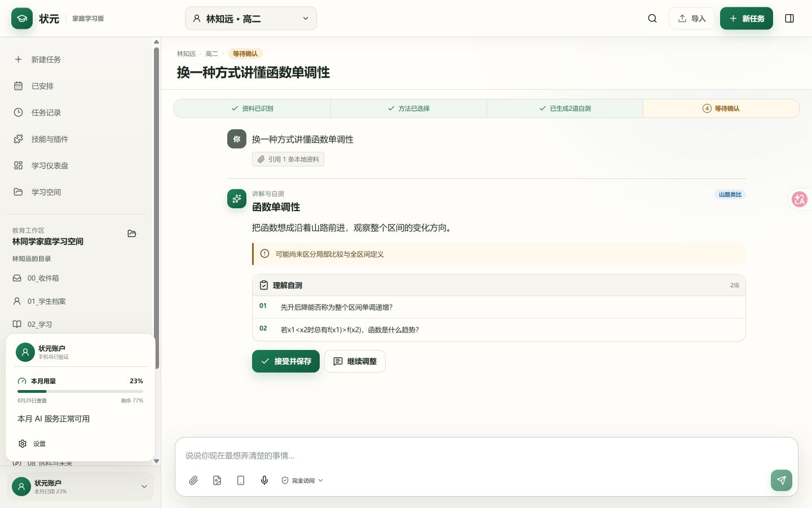The image size is (812, 508).
Task: Open 已安排 schedule menu item
Action: [x=76, y=86]
